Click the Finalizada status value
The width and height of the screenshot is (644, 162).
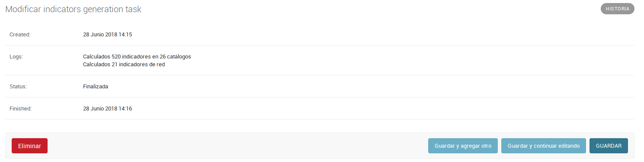[96, 86]
